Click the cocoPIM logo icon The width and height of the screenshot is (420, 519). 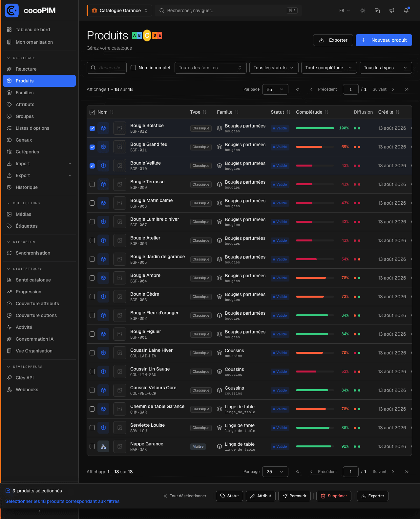(12, 11)
